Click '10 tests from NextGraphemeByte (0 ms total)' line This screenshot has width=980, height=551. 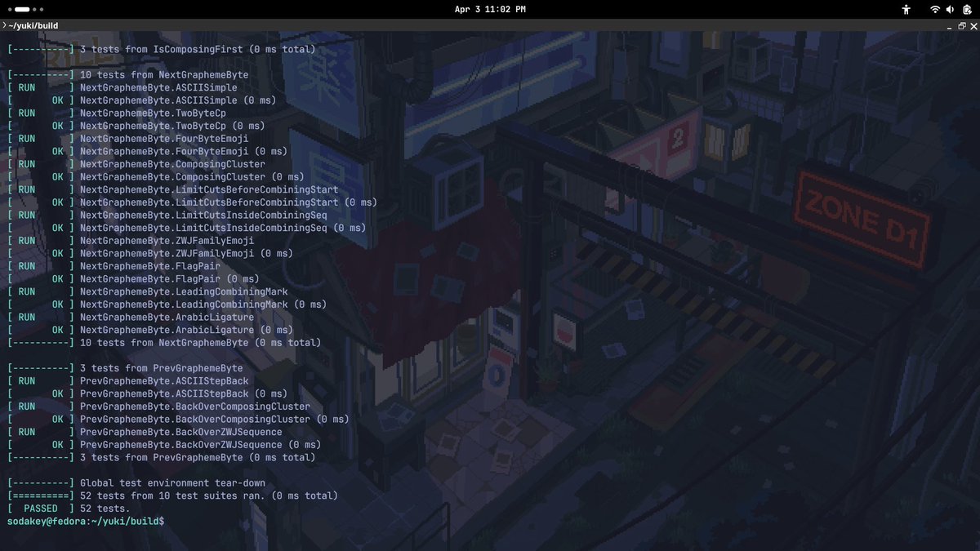coord(164,343)
